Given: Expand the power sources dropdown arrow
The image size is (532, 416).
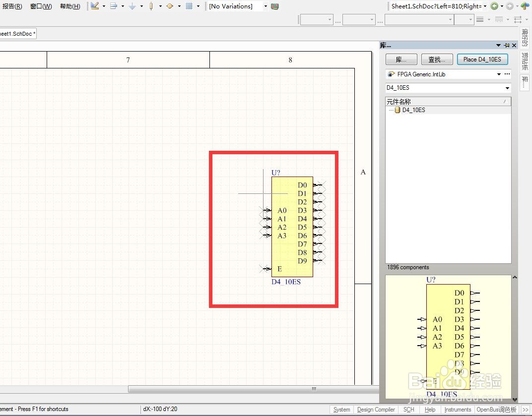Looking at the screenshot, I should click(x=141, y=6).
